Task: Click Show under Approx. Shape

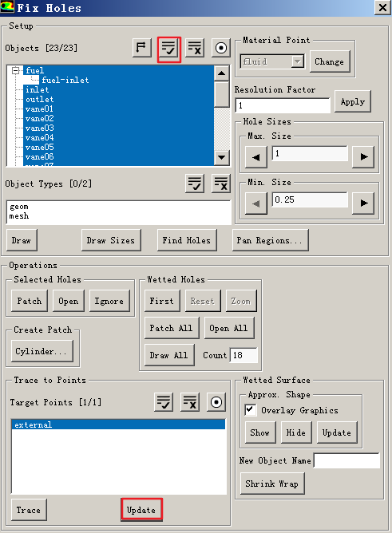Action: (x=260, y=432)
